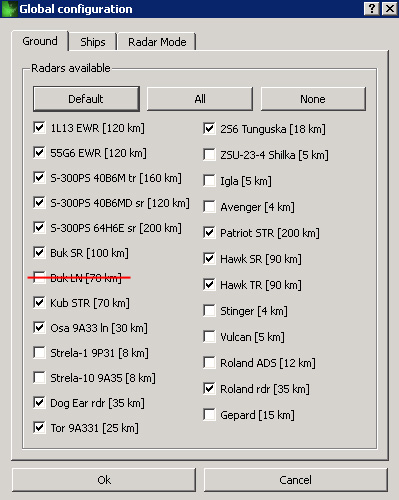399x500 pixels.
Task: Uncheck Roland rdr [35 km]
Action: [209, 389]
